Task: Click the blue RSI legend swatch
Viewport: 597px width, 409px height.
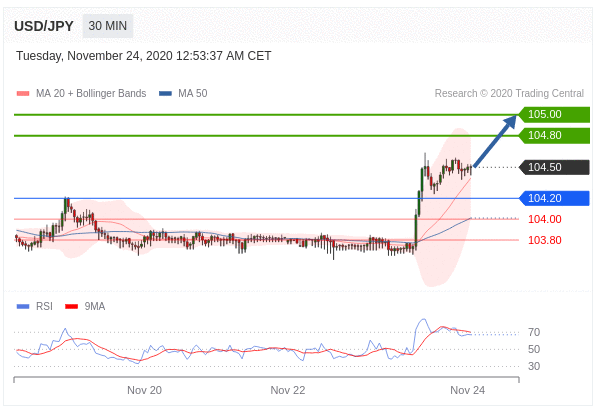Action: pos(23,306)
